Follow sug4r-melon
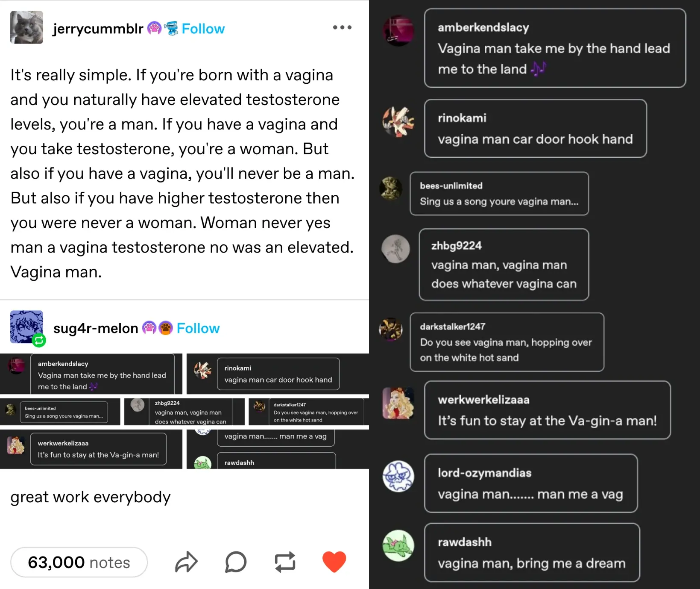 198,328
